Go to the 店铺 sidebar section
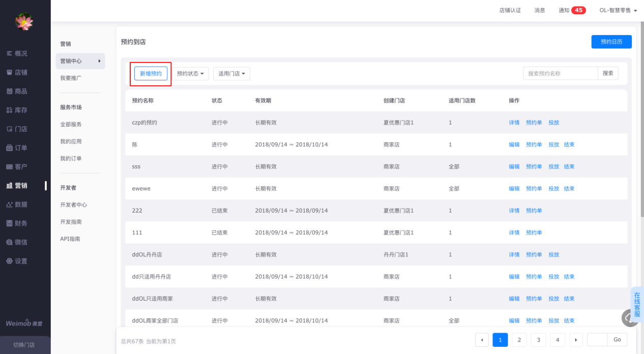The width and height of the screenshot is (644, 354). click(x=17, y=72)
